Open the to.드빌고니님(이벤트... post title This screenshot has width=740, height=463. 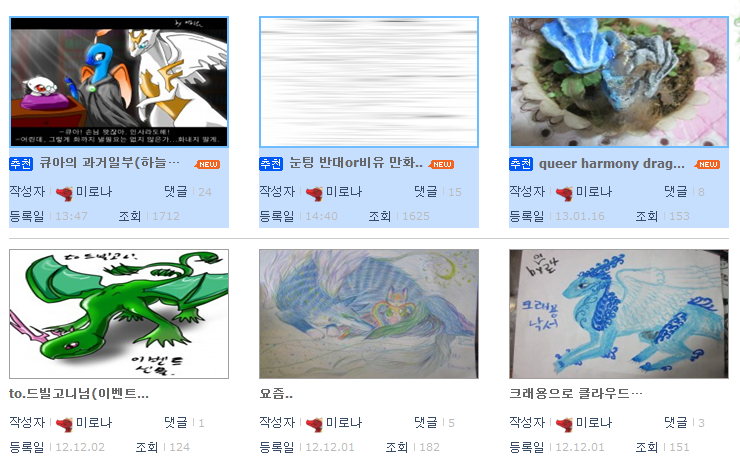coord(79,394)
